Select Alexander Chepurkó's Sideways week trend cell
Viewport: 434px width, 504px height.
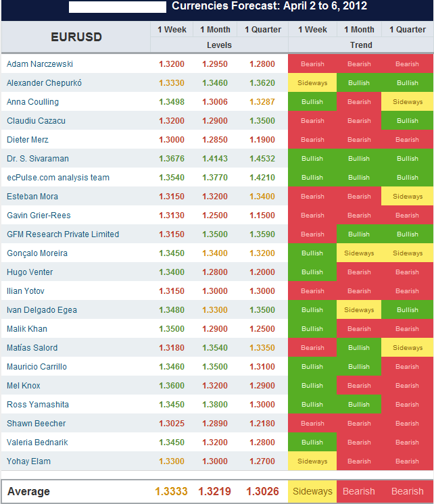pos(312,83)
